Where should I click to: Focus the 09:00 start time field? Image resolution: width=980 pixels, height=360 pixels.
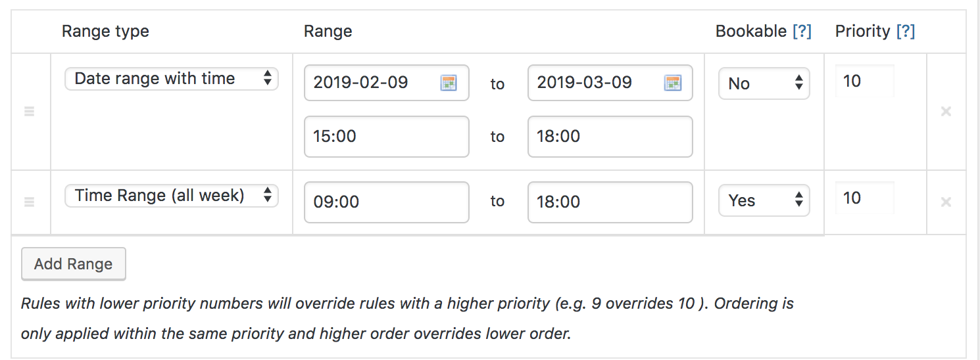pos(387,202)
